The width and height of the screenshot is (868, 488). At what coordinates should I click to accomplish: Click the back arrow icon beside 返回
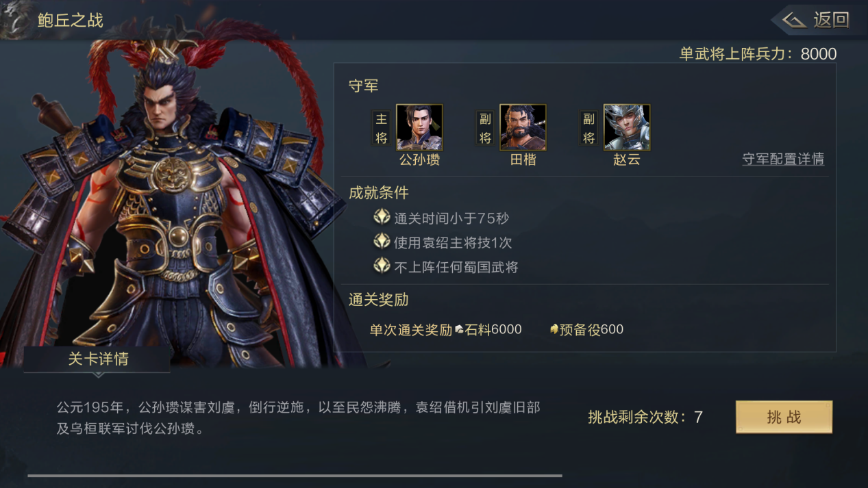794,21
